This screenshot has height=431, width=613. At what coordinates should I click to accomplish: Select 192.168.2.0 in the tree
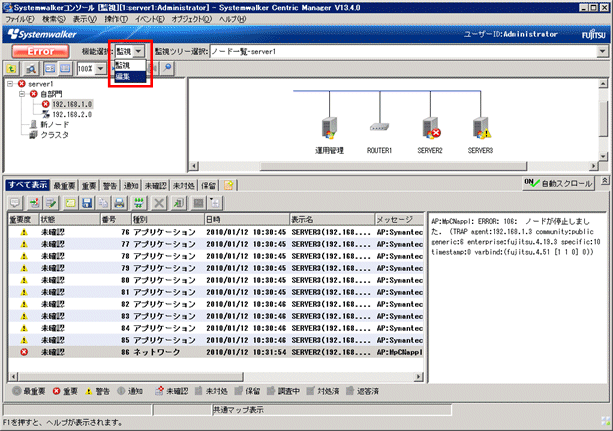click(72, 114)
